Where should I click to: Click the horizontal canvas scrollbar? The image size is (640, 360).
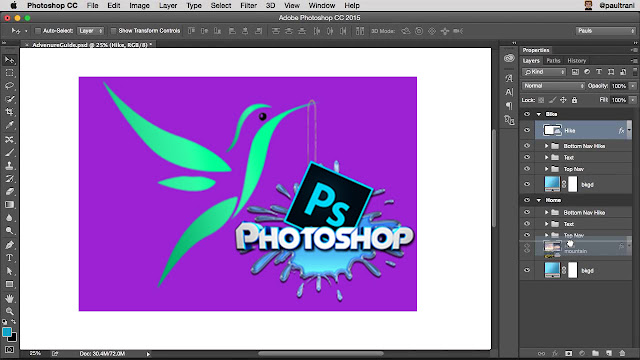point(321,354)
